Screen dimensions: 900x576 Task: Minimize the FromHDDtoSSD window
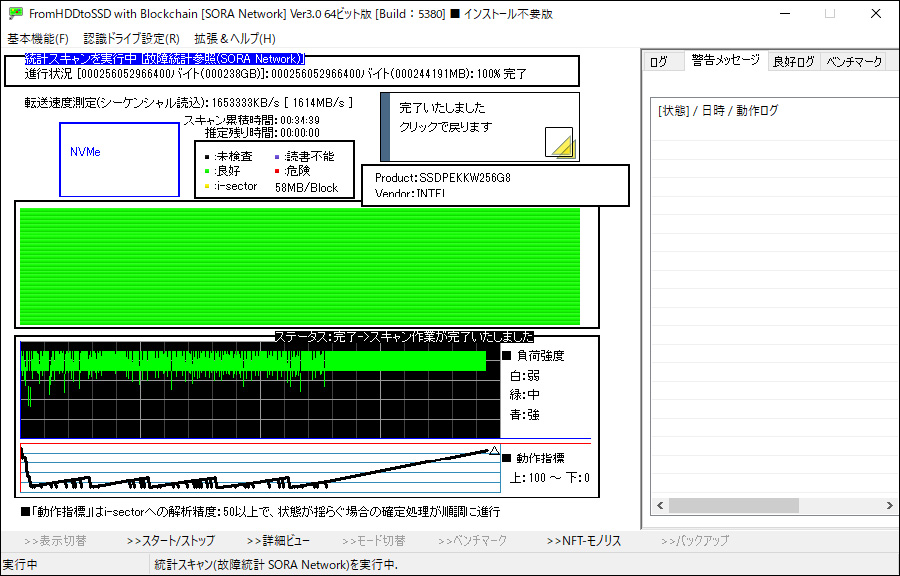click(786, 13)
